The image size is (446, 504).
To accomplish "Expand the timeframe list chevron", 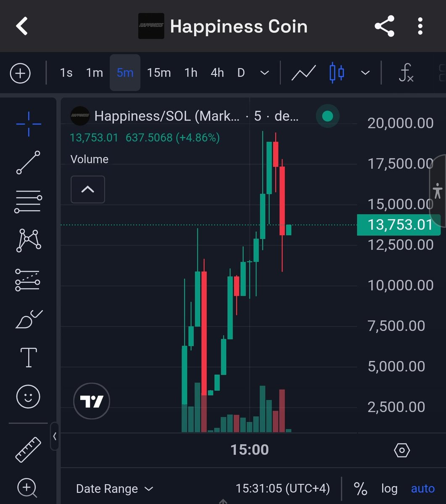I will tap(264, 73).
